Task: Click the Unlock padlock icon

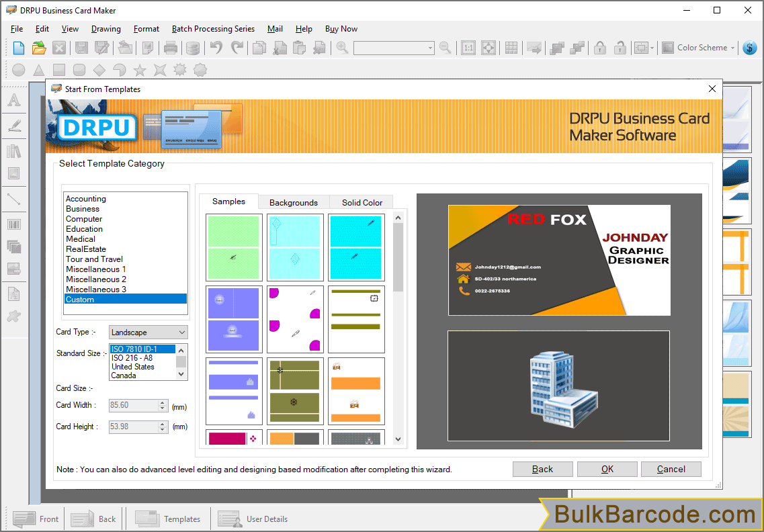Action: [x=620, y=48]
